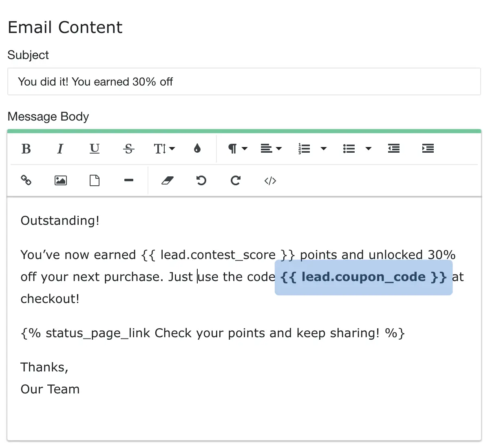Insert an ordered numbered list

tap(305, 149)
